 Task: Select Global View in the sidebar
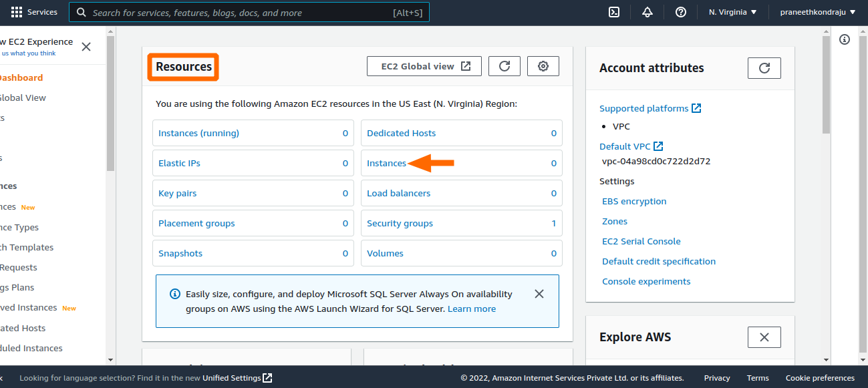pyautogui.click(x=23, y=98)
